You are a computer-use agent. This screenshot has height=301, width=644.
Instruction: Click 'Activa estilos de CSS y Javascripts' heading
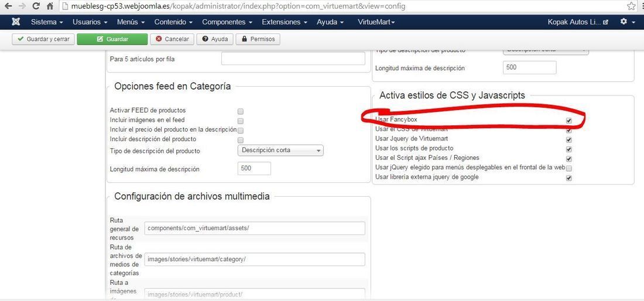click(452, 95)
